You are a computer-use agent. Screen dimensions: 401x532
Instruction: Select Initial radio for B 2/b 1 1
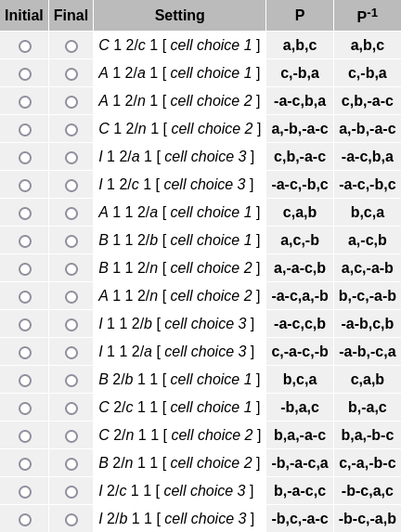25,380
